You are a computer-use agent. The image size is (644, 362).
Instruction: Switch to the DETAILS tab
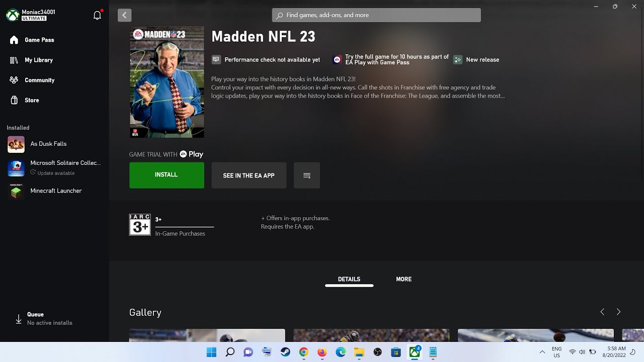tap(349, 280)
